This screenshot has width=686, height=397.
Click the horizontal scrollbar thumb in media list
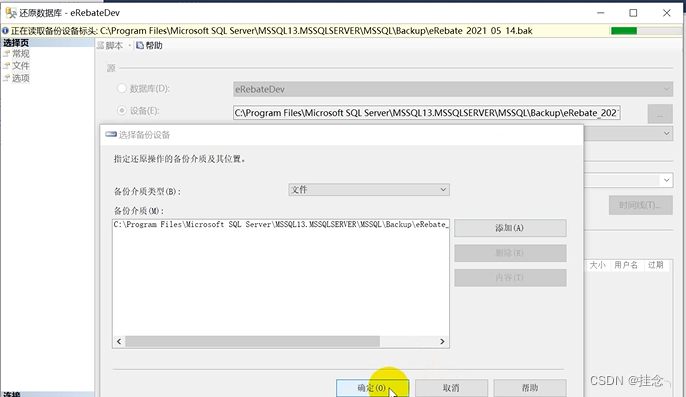click(x=252, y=341)
